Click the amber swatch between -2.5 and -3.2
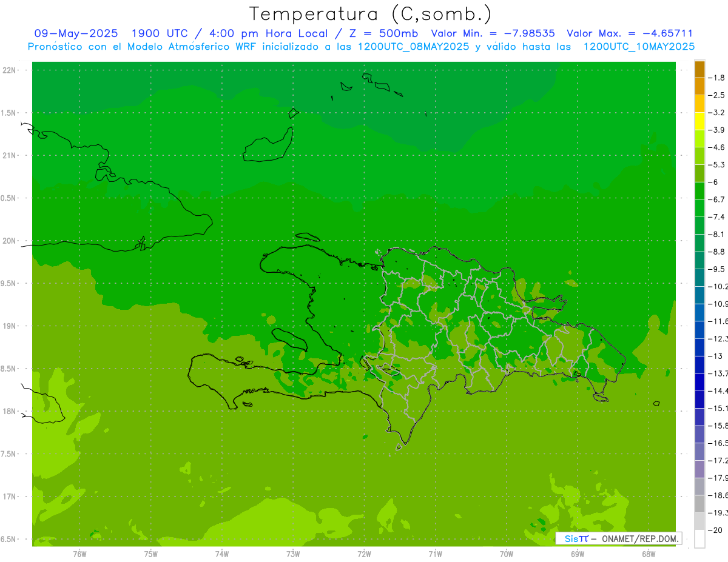 pyautogui.click(x=699, y=104)
